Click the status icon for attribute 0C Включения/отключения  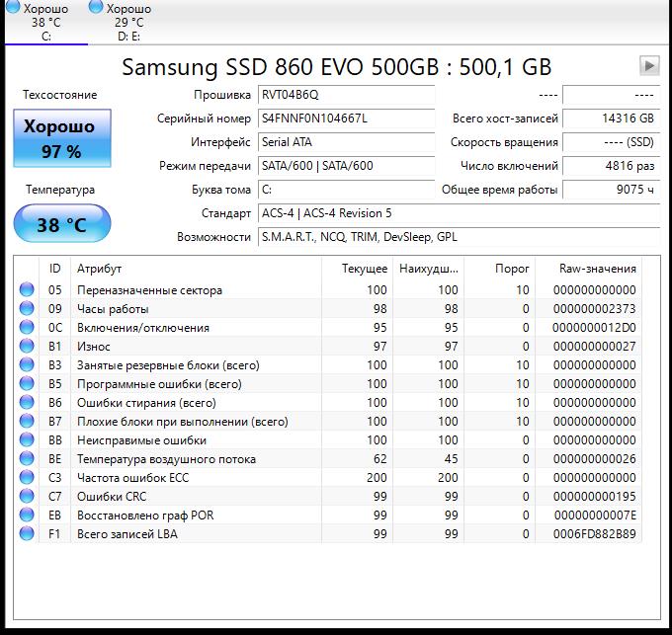coord(27,327)
